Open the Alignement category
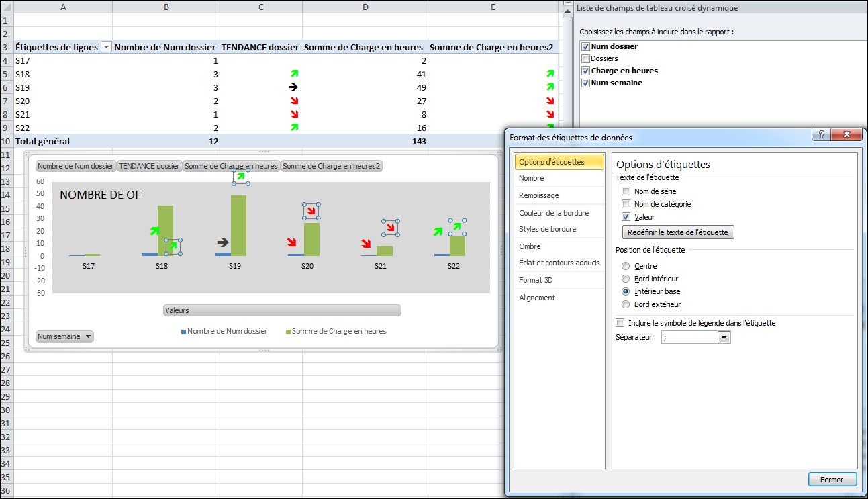This screenshot has width=868, height=499. pos(559,298)
